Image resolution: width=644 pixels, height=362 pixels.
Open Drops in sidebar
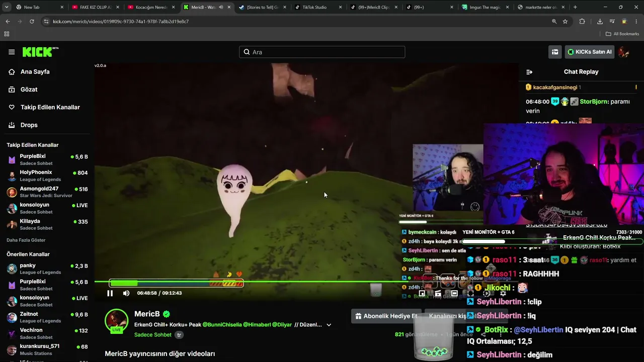(29, 125)
